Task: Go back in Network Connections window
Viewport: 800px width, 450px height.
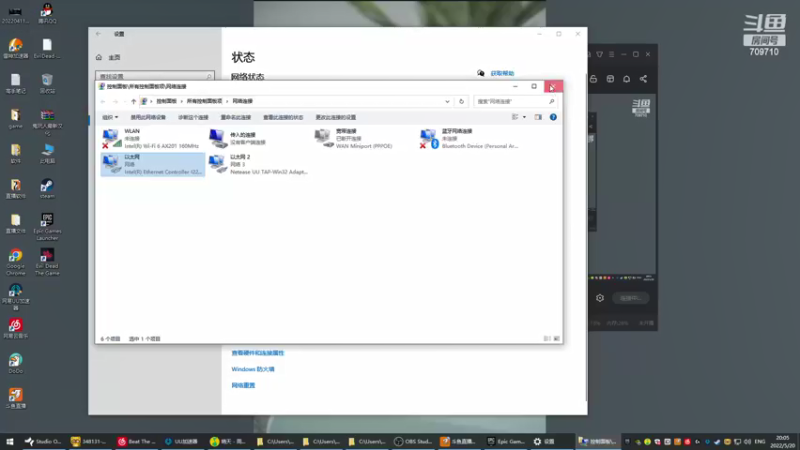Action: [x=103, y=102]
